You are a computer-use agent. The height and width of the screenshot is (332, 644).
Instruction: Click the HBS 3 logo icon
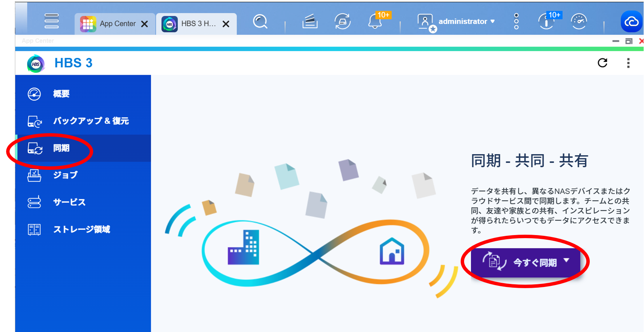(x=36, y=64)
